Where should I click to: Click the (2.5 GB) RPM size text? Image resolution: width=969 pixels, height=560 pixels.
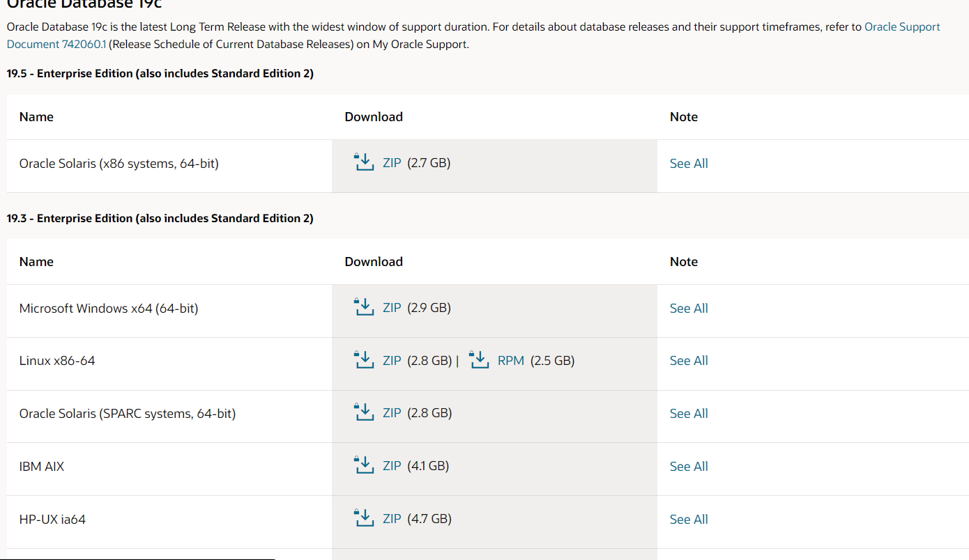[x=552, y=361]
